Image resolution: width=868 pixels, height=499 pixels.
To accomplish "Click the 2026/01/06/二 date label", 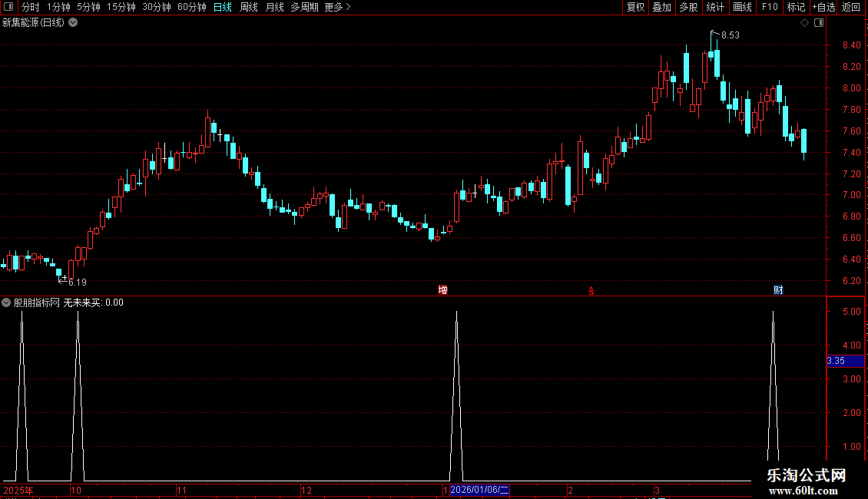I will coord(479,490).
